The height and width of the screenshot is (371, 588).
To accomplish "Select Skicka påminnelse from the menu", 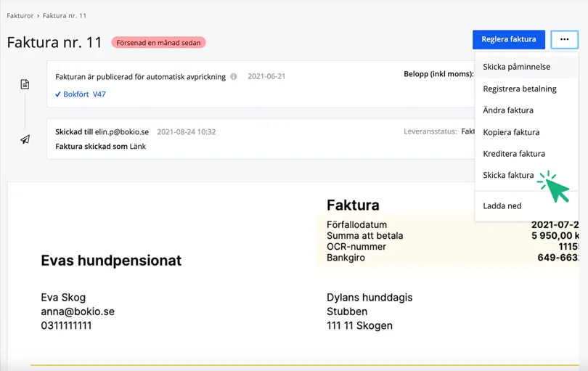I will (x=516, y=67).
